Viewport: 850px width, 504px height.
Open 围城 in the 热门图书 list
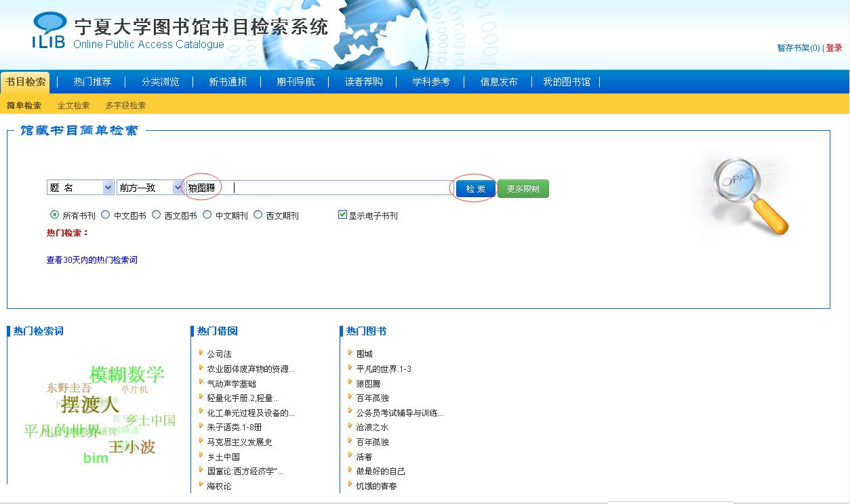[364, 354]
